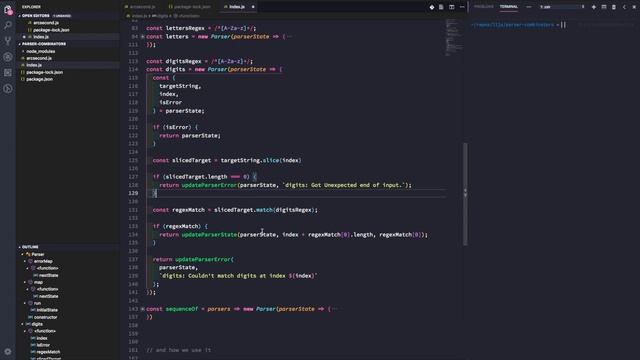Viewport: 640px width, 360px height.
Task: Click the EXPLORER sidebar title
Action: click(x=31, y=7)
